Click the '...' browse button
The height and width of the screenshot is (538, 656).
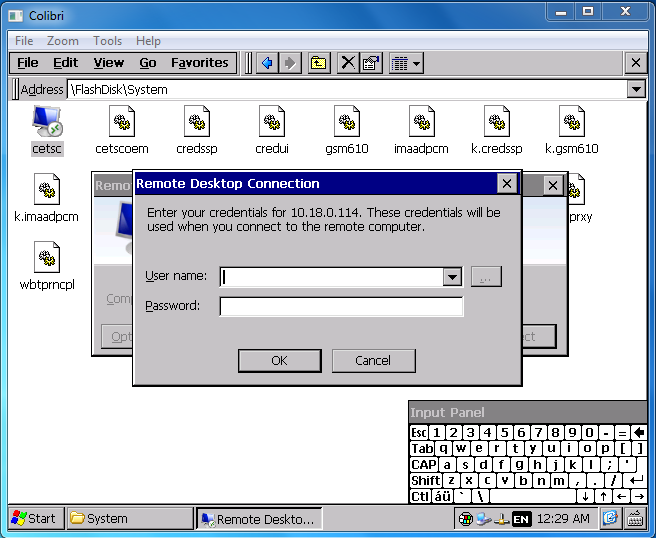486,277
